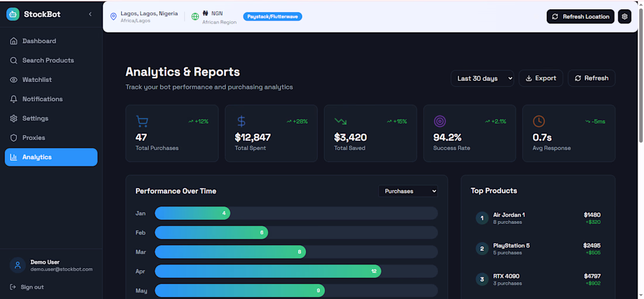The image size is (644, 299).
Task: Select Proxies from the sidebar
Action: click(x=33, y=138)
